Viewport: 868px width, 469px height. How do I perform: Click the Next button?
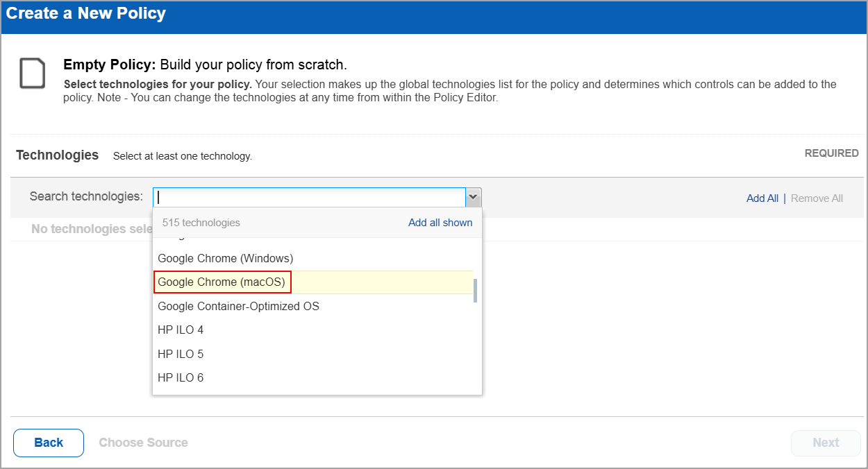826,443
